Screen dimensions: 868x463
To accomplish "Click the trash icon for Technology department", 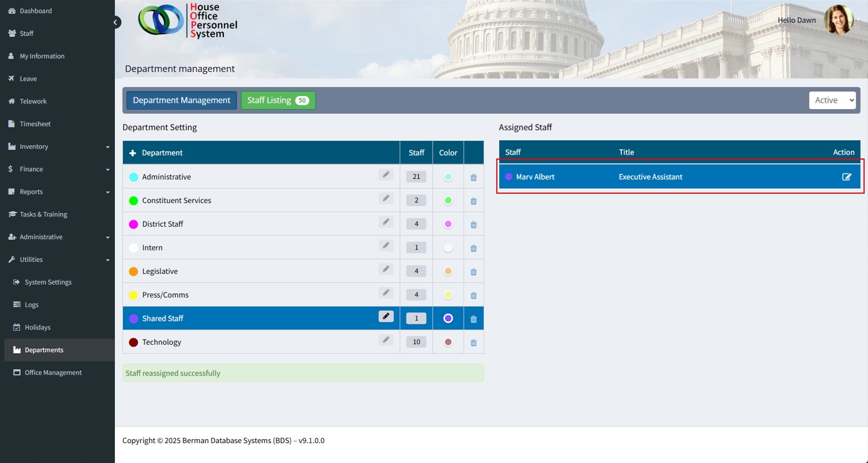I will 474,343.
